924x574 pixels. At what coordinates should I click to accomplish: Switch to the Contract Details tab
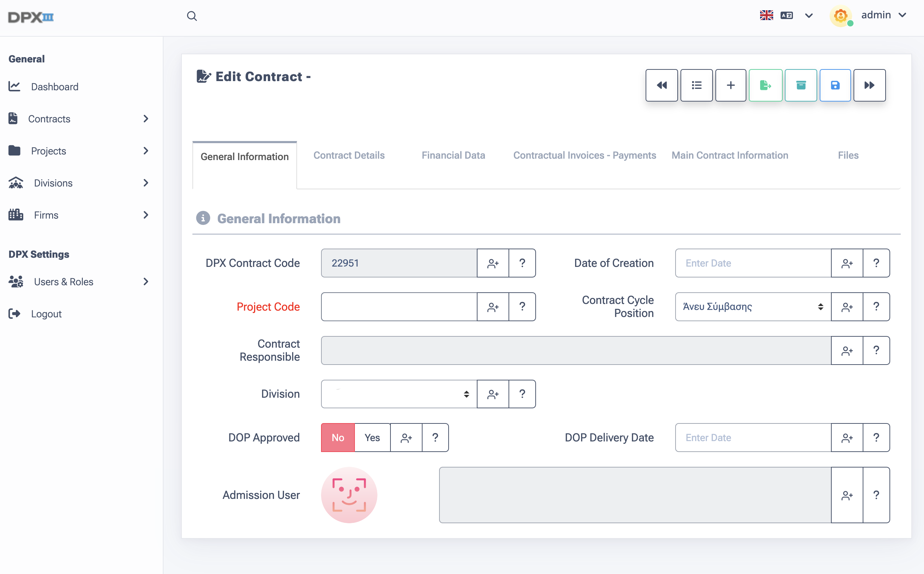[349, 155]
